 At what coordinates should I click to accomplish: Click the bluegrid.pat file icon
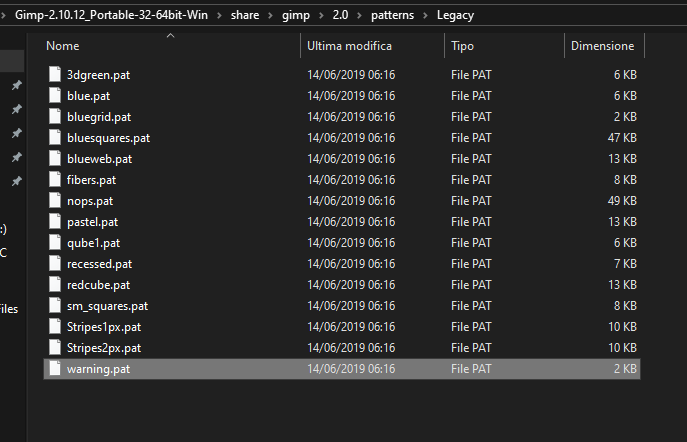click(55, 116)
